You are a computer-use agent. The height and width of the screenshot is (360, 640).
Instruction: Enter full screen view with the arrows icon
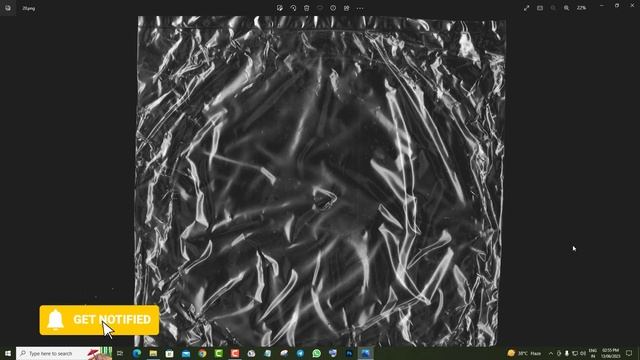click(527, 8)
